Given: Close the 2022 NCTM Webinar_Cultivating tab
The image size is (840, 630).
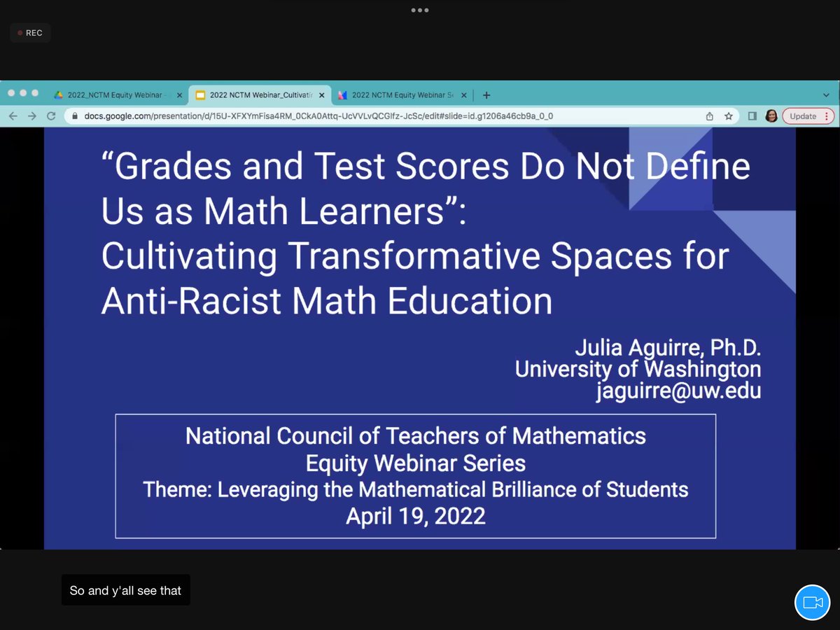Looking at the screenshot, I should [x=322, y=95].
